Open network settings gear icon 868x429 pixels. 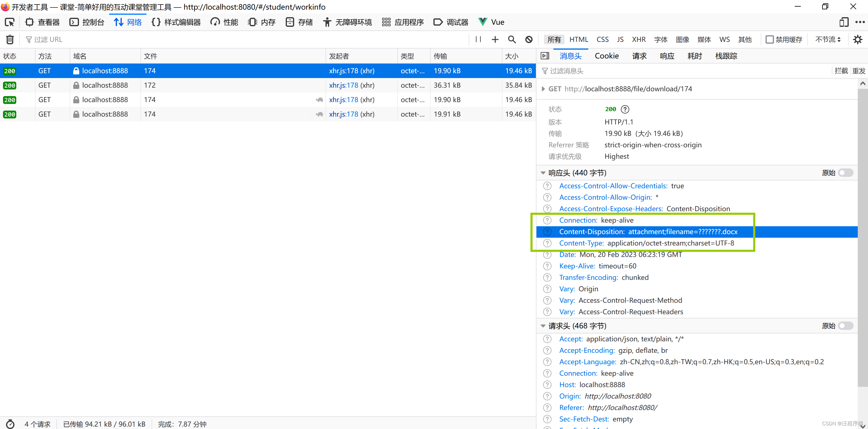(x=857, y=39)
